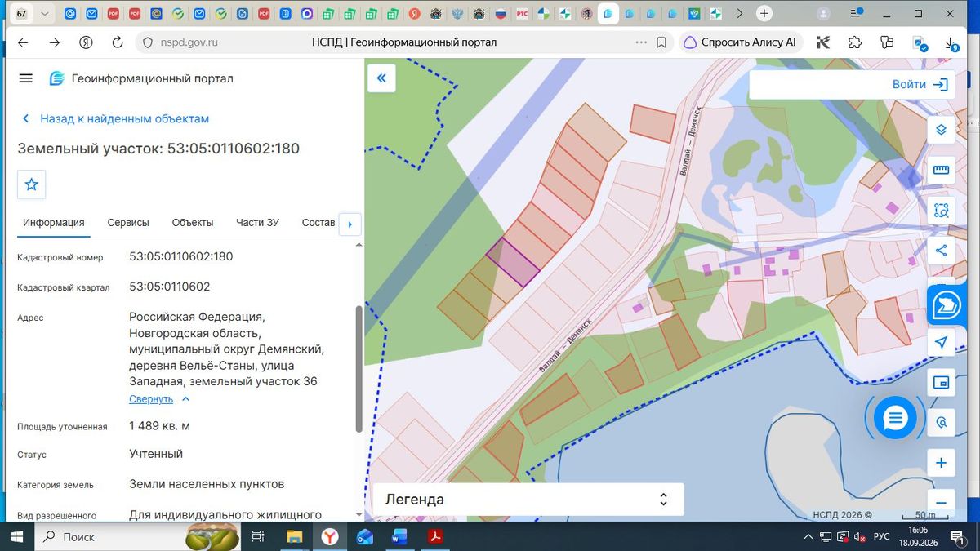
Task: Show hidden system tray icons
Action: point(808,536)
